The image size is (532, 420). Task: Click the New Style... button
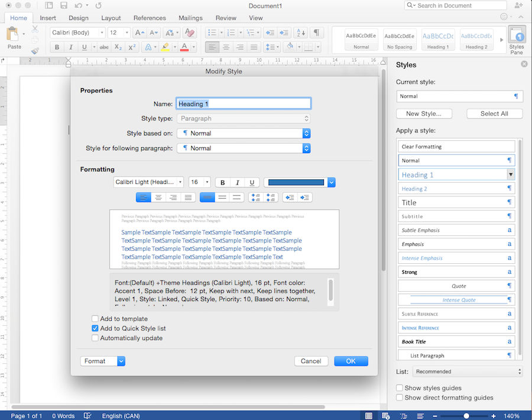coord(428,114)
